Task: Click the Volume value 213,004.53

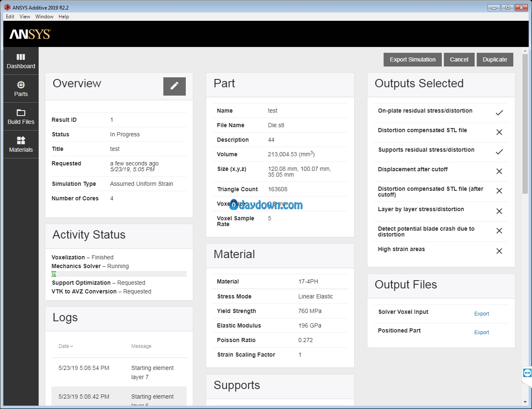Action: click(x=291, y=154)
